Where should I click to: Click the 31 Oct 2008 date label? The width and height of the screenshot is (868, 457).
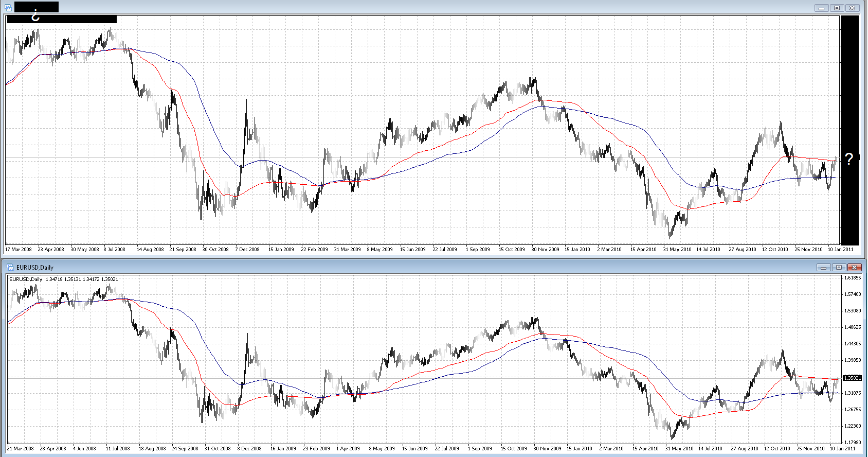click(x=218, y=449)
